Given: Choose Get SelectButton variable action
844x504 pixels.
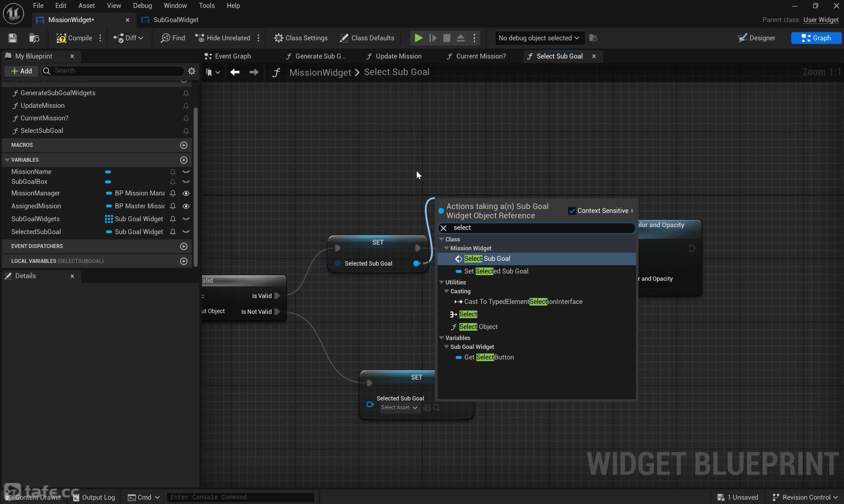Looking at the screenshot, I should coord(537,357).
